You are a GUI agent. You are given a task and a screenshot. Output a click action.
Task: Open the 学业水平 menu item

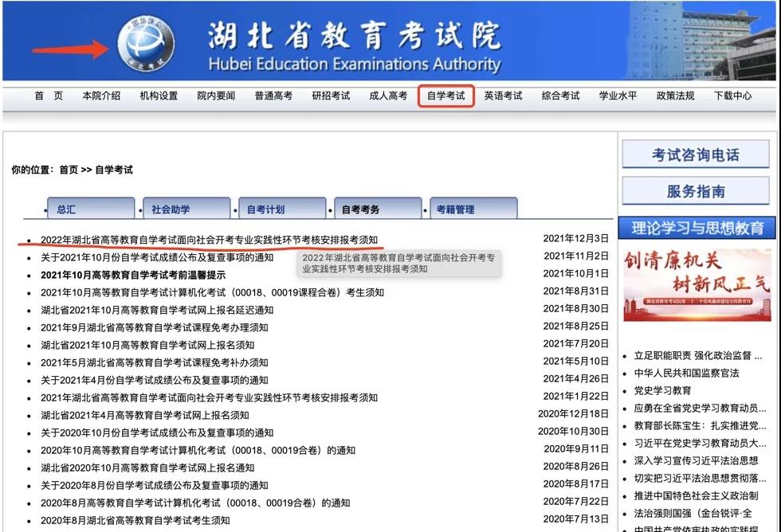[618, 96]
